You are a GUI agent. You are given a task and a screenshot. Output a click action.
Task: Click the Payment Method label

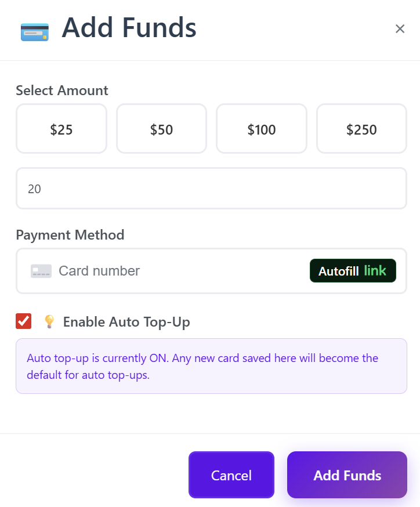click(70, 235)
